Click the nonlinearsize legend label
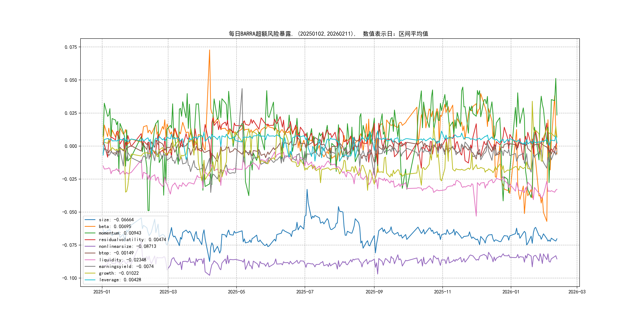 tap(127, 246)
